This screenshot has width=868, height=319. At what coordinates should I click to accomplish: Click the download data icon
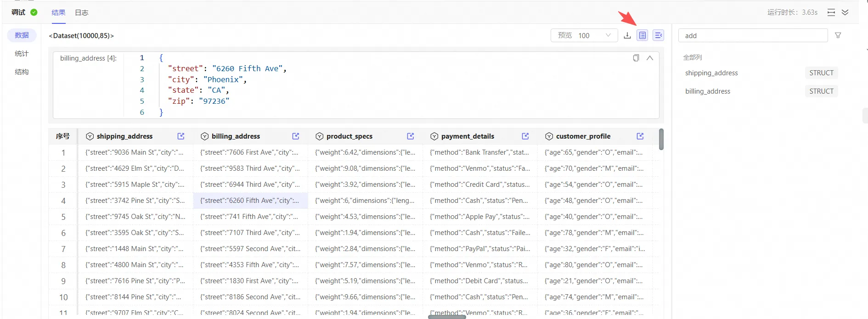click(x=627, y=35)
